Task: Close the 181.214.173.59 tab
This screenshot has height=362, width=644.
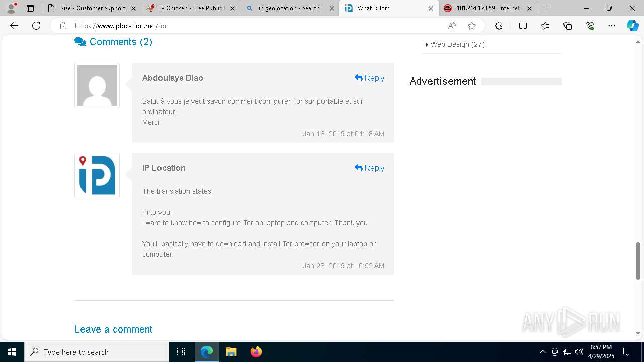Action: 529,8
